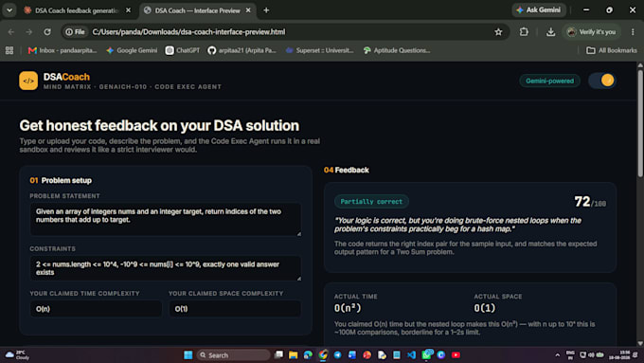
Task: Go forward in browser history
Action: click(x=28, y=31)
